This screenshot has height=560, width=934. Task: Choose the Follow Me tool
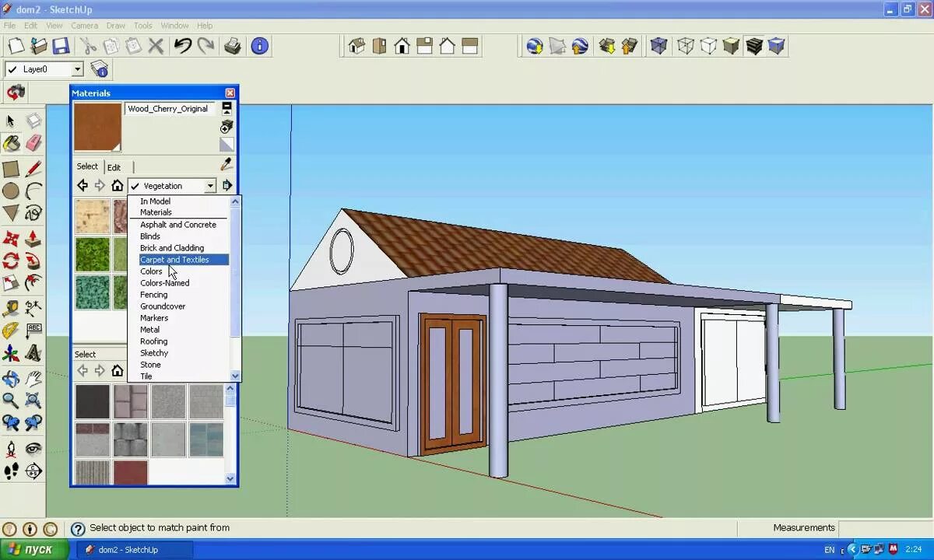click(x=33, y=261)
